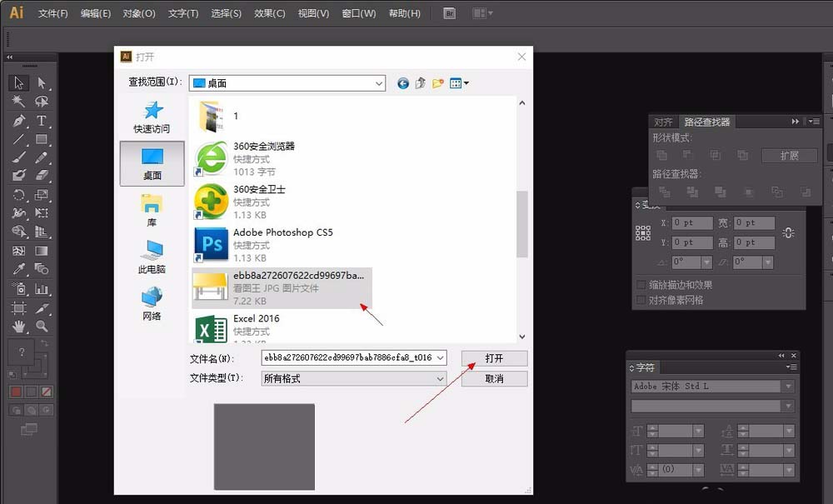Viewport: 833px width, 504px height.
Task: Open the font style dropdown
Action: (788, 407)
